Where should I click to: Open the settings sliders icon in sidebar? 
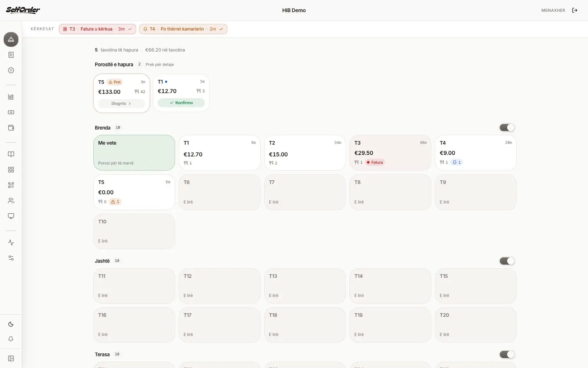coord(11,258)
